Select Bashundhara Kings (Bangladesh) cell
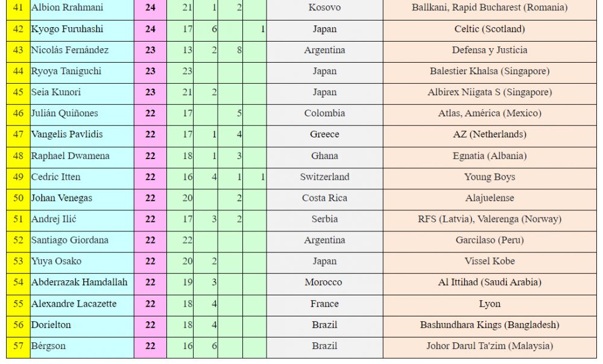Viewport: 603px width, 364px height. pyautogui.click(x=490, y=325)
